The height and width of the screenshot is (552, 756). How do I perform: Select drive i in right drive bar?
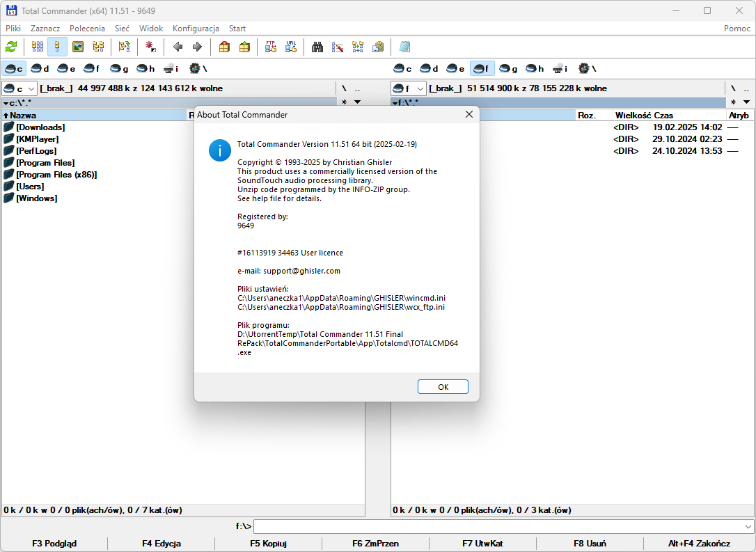point(560,68)
